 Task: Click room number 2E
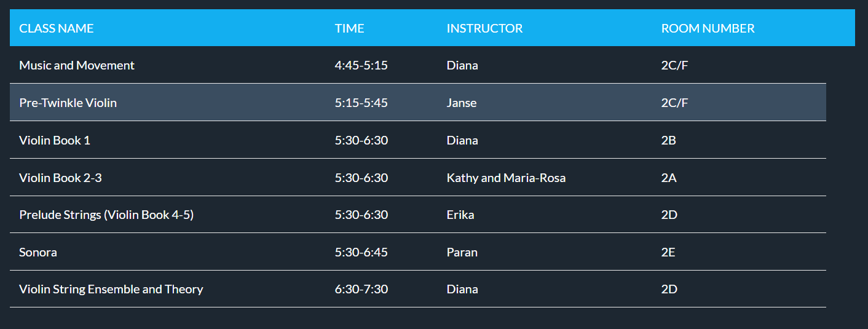point(668,252)
